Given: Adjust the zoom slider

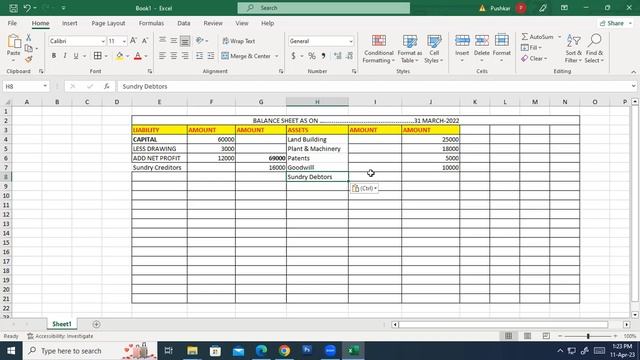Looking at the screenshot, I should [x=588, y=336].
